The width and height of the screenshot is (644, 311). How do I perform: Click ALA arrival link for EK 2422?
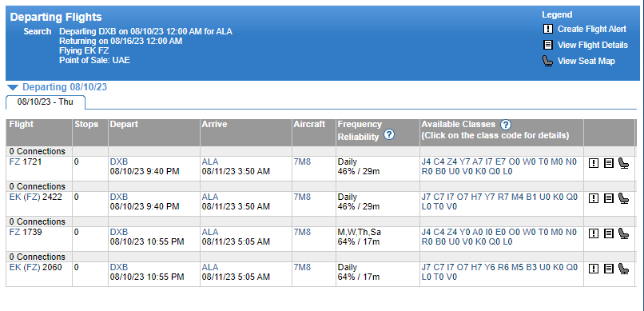click(x=210, y=197)
